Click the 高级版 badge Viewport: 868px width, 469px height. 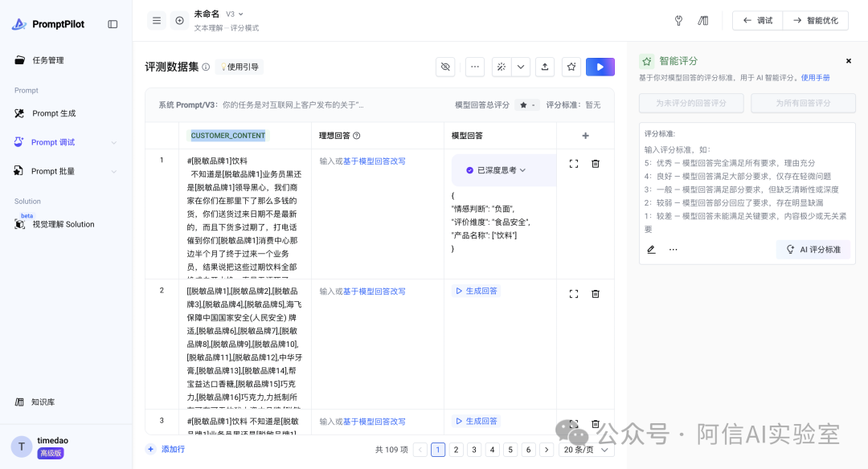pyautogui.click(x=51, y=453)
